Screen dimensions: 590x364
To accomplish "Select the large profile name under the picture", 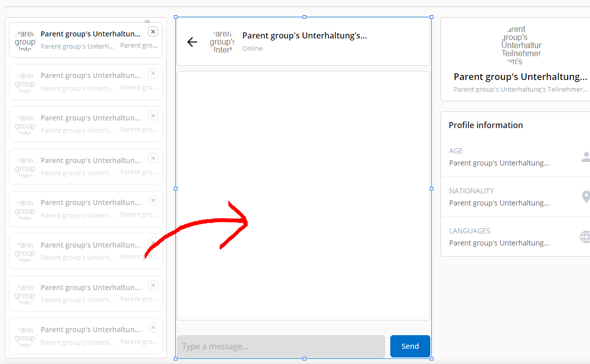I will point(521,76).
